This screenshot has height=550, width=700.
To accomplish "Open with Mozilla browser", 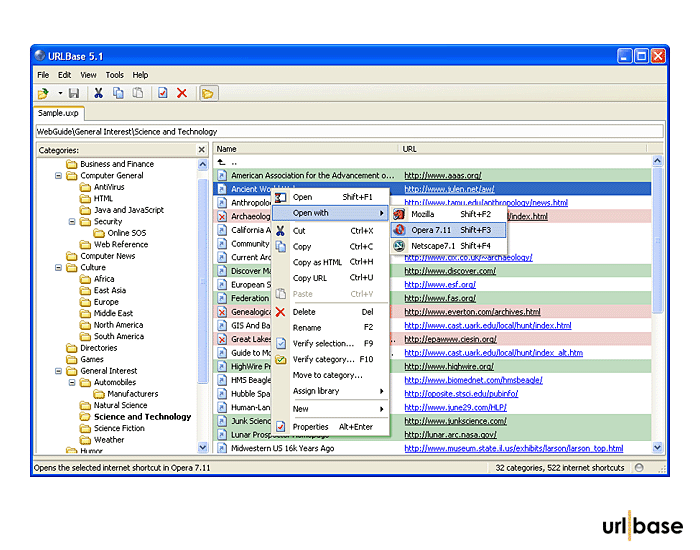I will click(449, 215).
